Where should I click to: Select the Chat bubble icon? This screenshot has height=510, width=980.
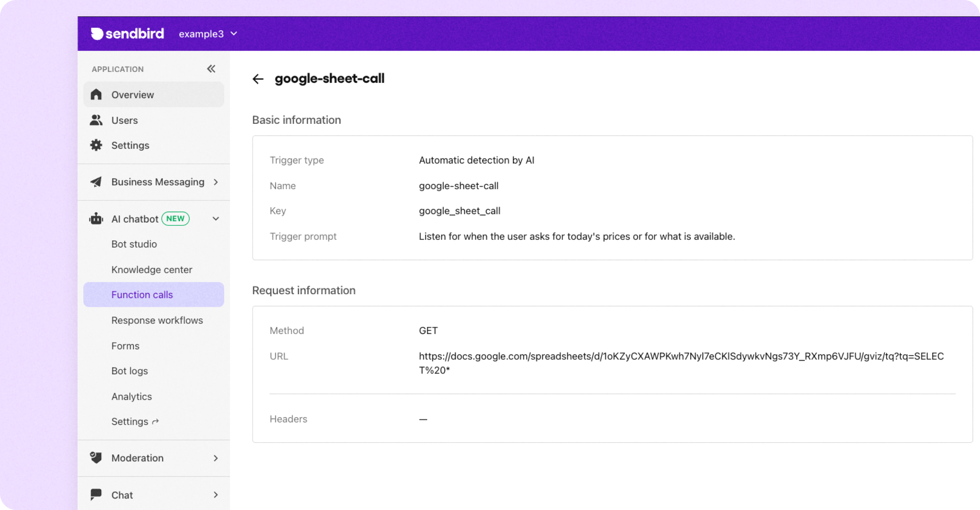click(96, 494)
